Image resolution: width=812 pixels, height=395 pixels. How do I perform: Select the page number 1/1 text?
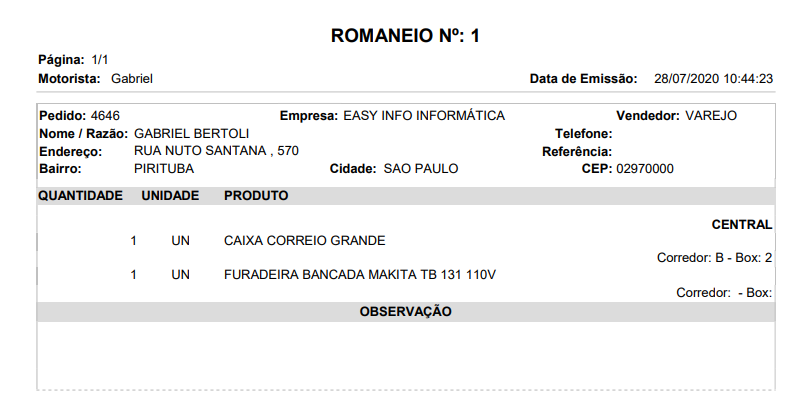100,60
